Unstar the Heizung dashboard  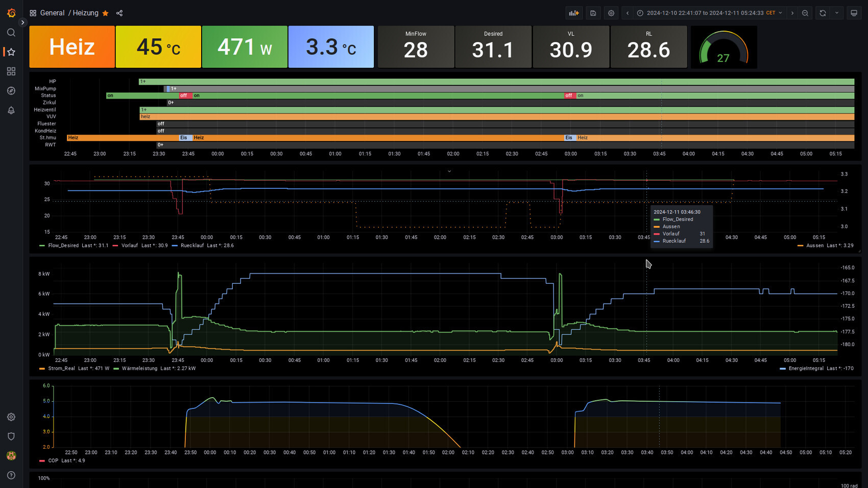pos(106,13)
